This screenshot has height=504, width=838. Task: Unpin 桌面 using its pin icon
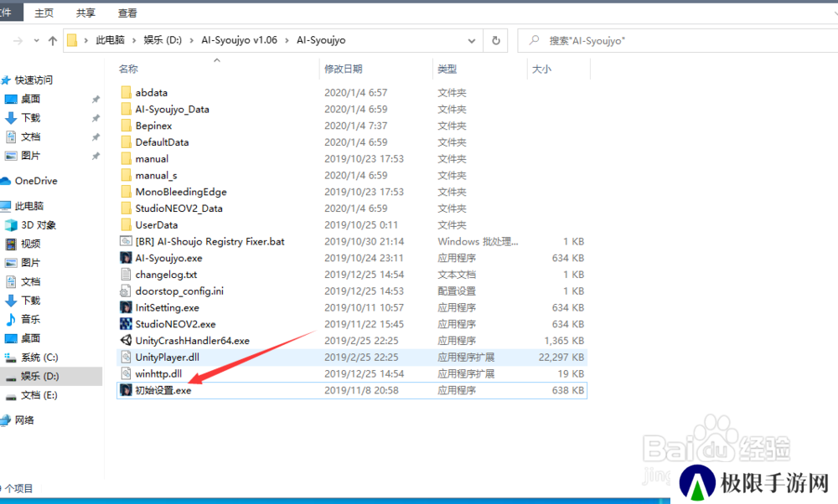pyautogui.click(x=96, y=100)
